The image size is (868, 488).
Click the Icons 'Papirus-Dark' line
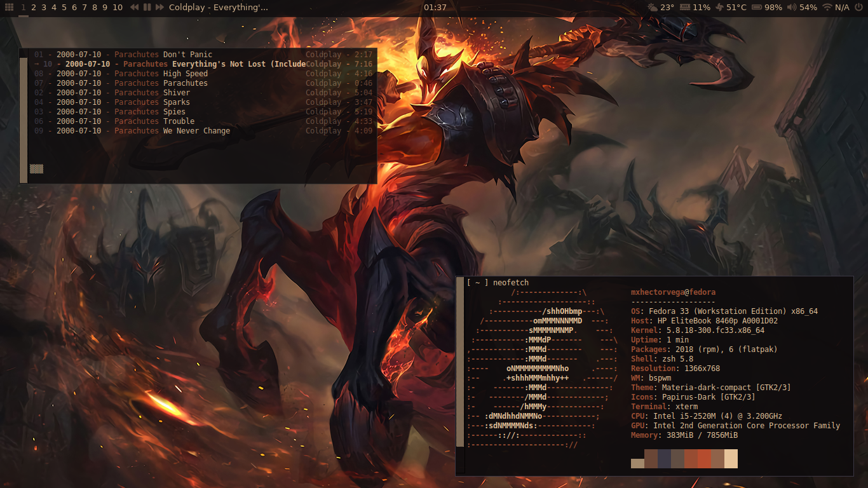(x=693, y=397)
